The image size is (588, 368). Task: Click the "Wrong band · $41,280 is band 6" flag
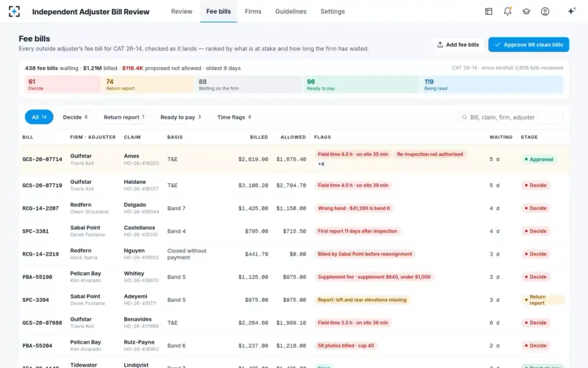click(x=354, y=209)
